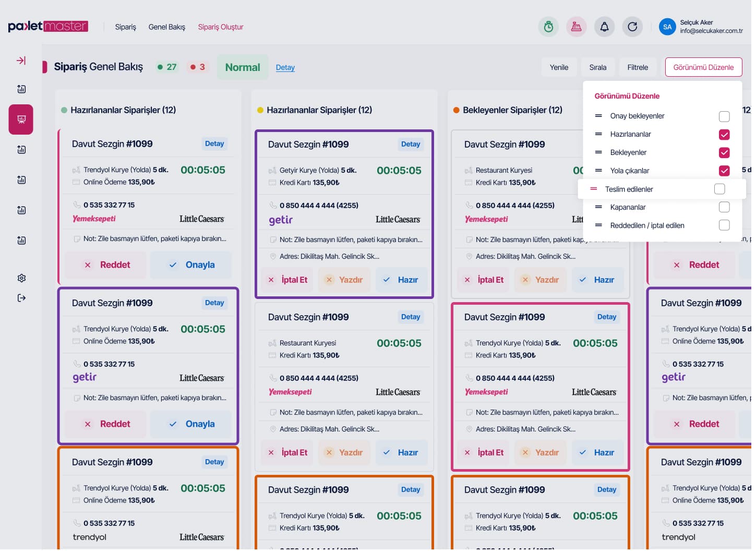Click the red 3 count badge
Screen dimensions: 756x551
[x=198, y=67]
